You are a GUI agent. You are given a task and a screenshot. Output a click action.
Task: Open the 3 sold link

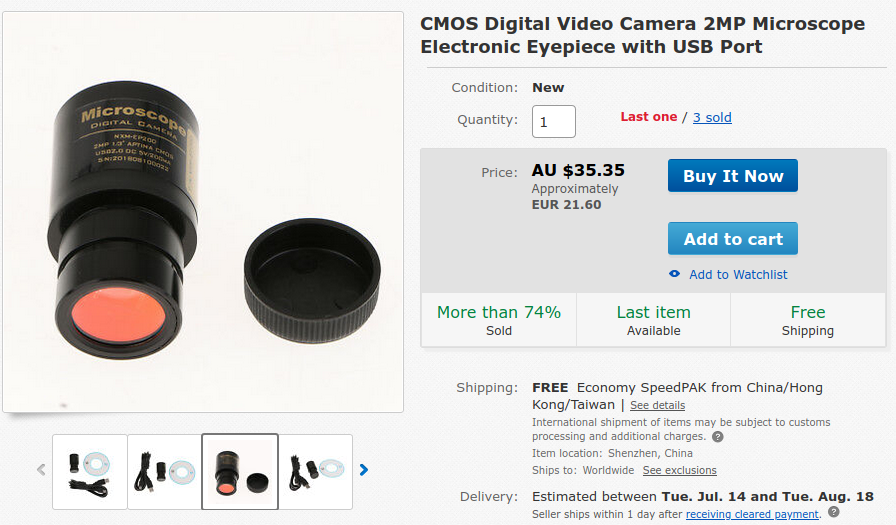tap(712, 117)
